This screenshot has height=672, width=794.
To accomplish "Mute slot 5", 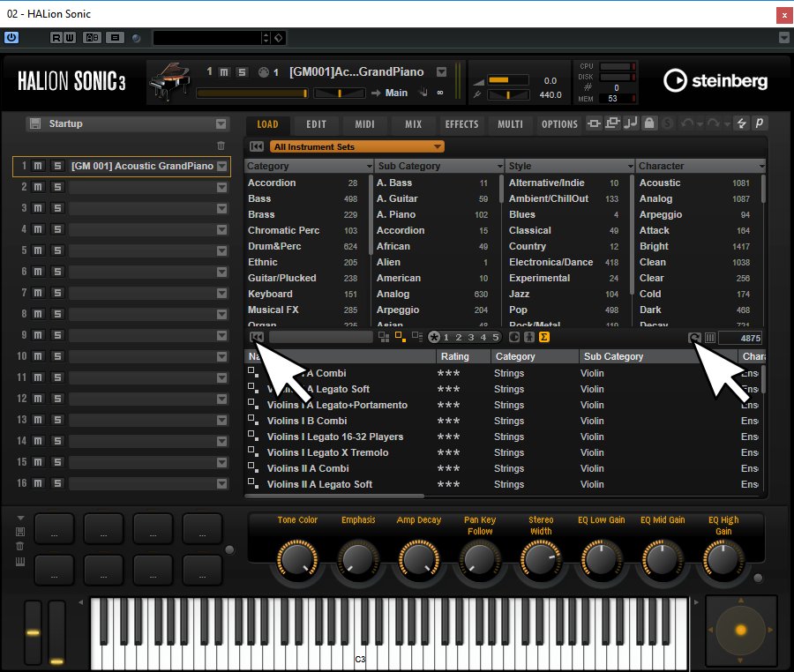I will [x=38, y=250].
